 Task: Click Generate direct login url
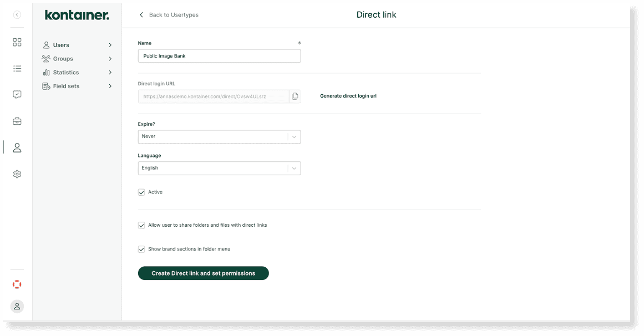[348, 96]
